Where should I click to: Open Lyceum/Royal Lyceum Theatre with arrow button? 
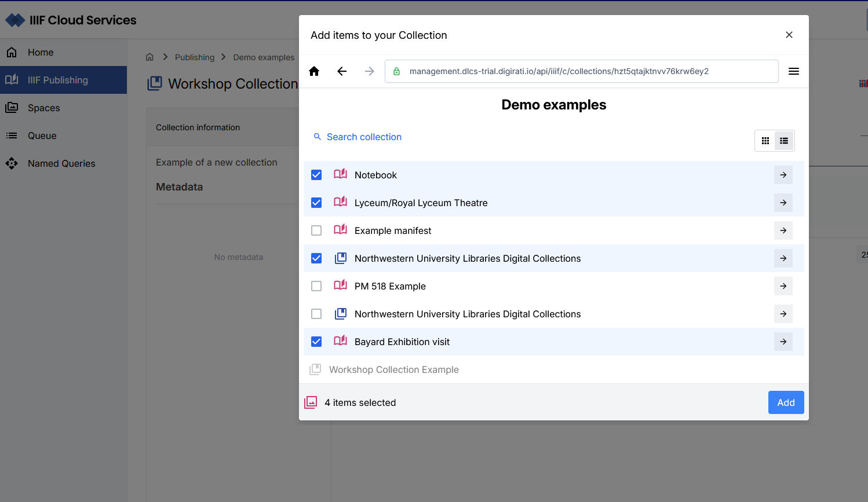point(783,203)
